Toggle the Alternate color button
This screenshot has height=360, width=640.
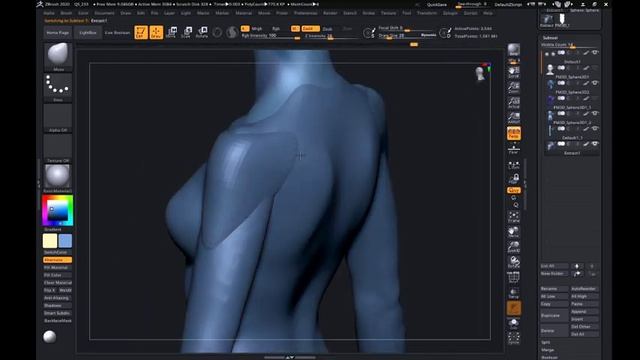(x=58, y=260)
